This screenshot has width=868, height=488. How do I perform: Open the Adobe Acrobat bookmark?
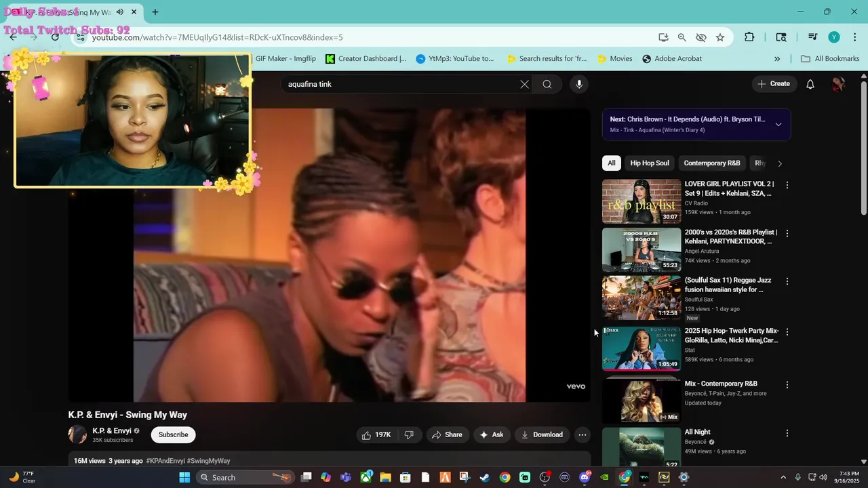(672, 59)
